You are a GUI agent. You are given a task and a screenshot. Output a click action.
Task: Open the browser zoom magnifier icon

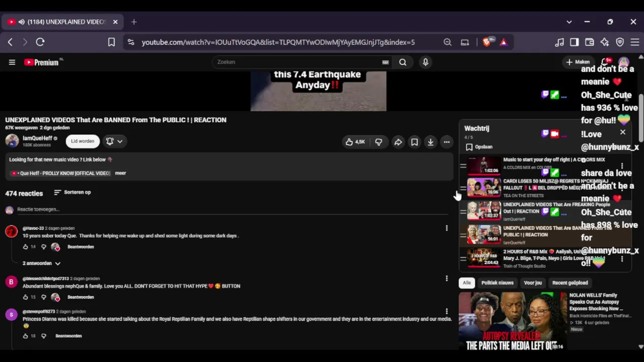(447, 42)
